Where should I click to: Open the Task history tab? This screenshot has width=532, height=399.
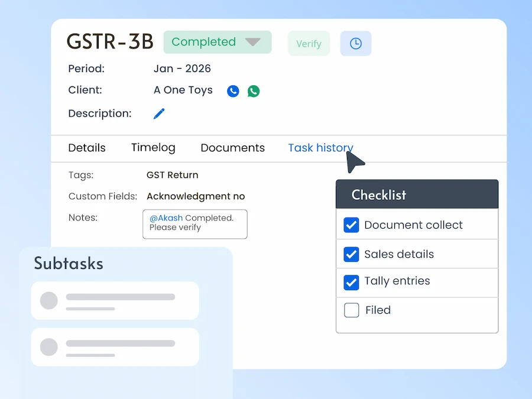320,148
